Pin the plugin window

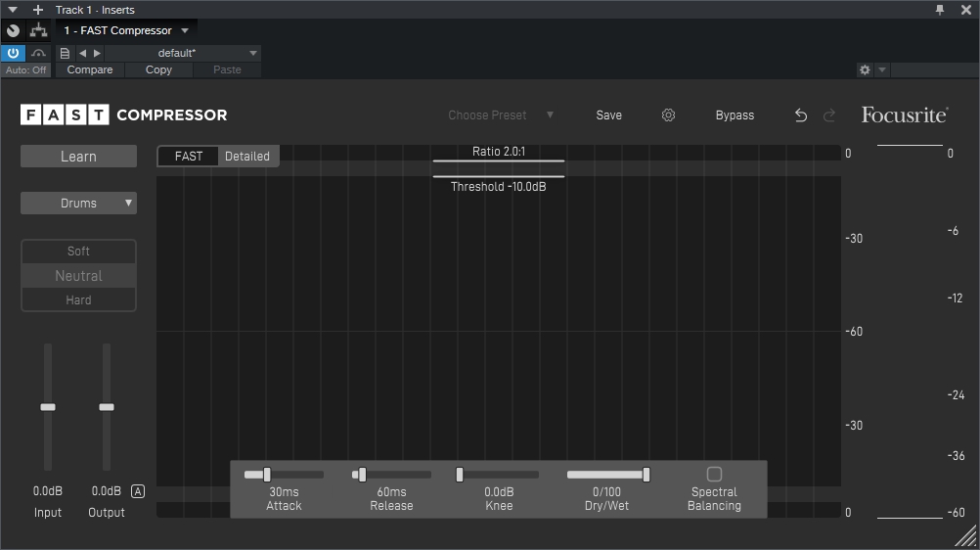(940, 10)
